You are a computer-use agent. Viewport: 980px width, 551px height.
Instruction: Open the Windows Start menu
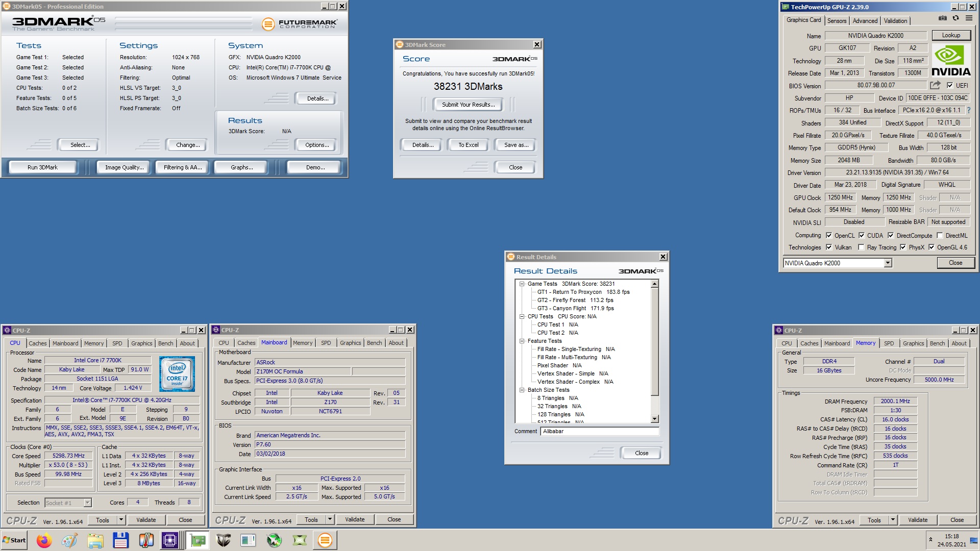[x=14, y=540]
